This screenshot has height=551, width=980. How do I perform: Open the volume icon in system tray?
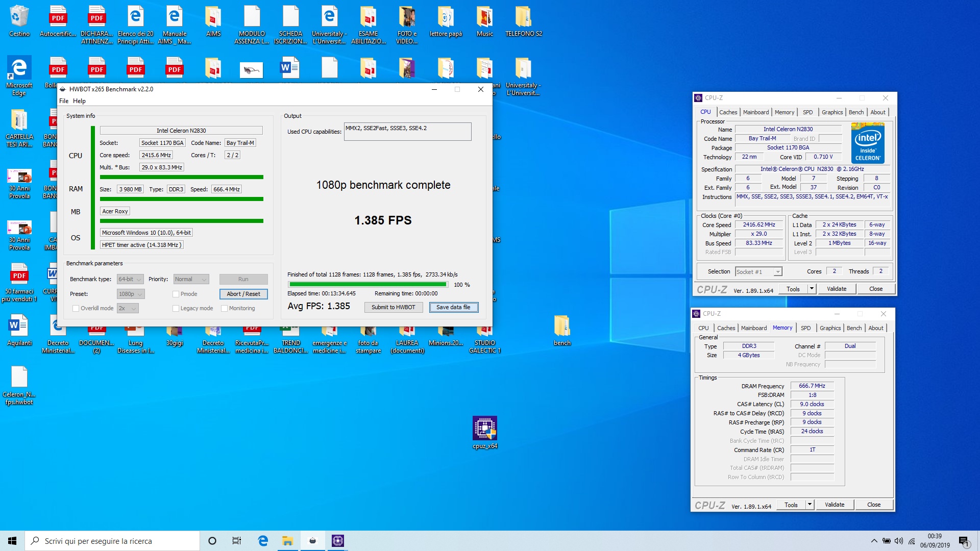(x=899, y=541)
